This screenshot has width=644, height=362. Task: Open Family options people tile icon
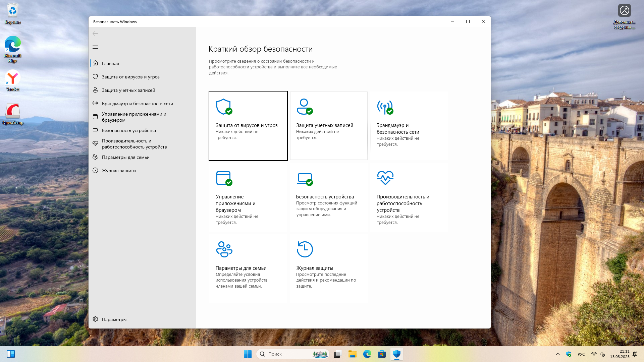[224, 249]
